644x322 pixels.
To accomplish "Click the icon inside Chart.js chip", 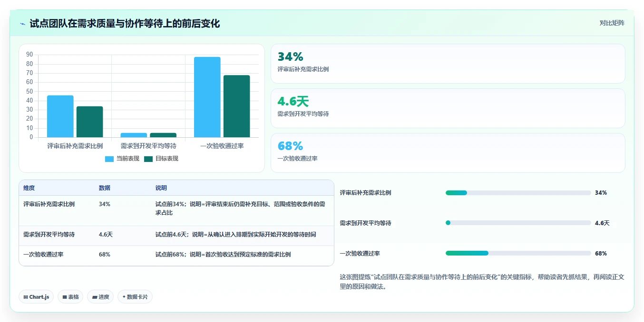I will tap(26, 297).
